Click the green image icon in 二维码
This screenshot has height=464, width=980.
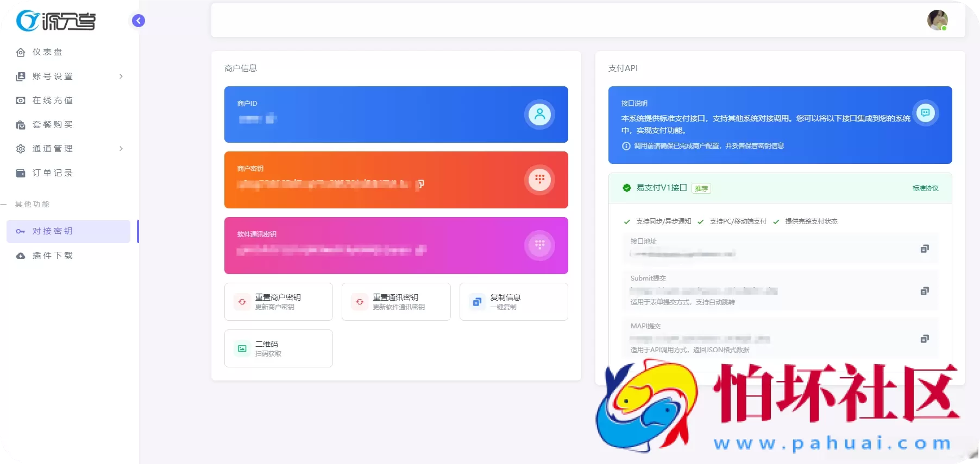pyautogui.click(x=242, y=348)
